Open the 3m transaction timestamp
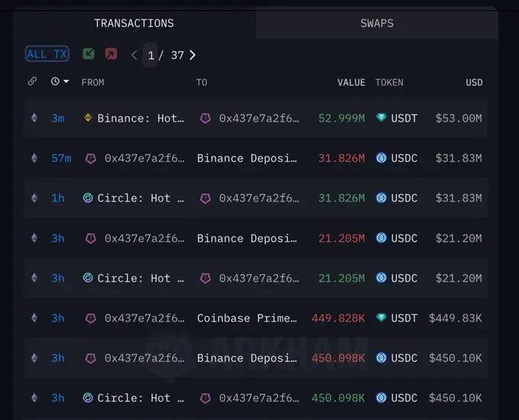 coord(58,118)
